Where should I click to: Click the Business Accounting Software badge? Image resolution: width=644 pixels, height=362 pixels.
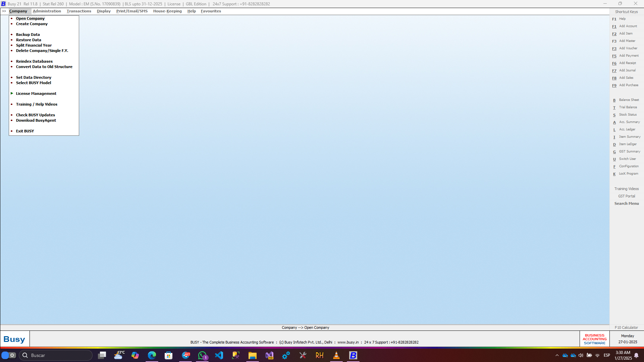[x=594, y=339]
